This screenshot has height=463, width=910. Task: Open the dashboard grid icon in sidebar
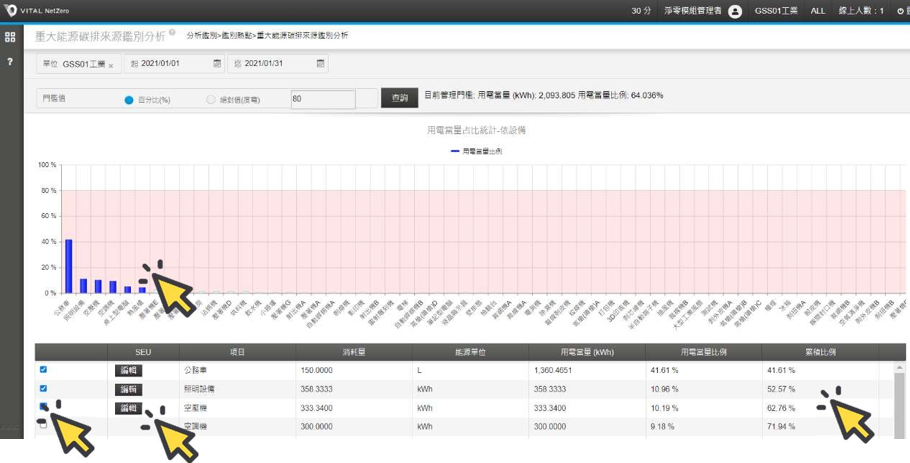10,37
